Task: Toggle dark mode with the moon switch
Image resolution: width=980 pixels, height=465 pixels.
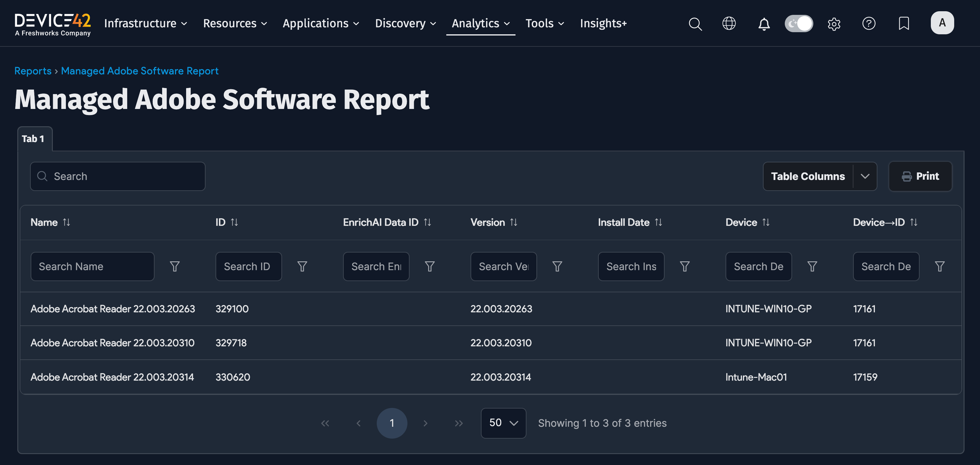Action: point(798,23)
